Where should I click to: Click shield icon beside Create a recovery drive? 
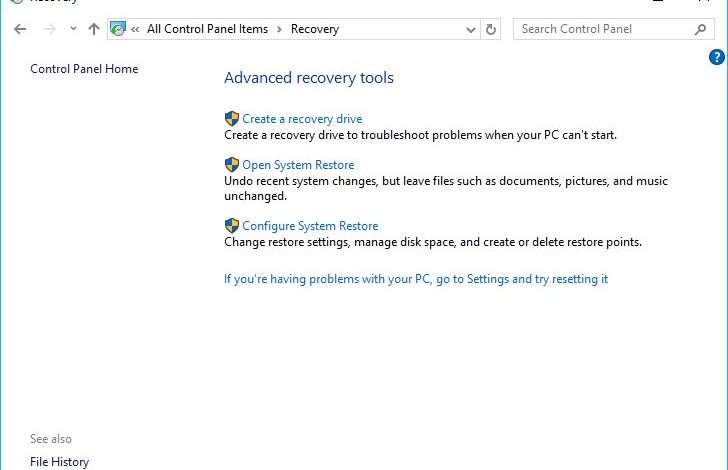[x=231, y=119]
